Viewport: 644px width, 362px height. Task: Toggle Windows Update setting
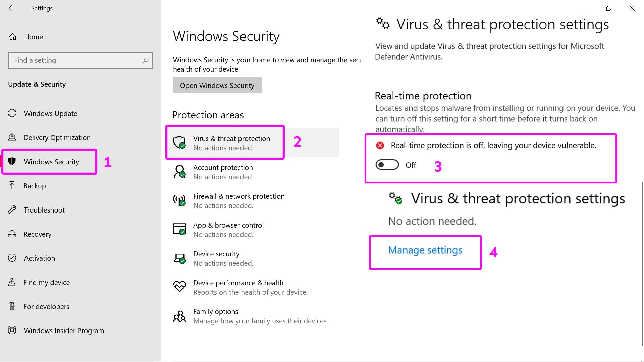(50, 113)
